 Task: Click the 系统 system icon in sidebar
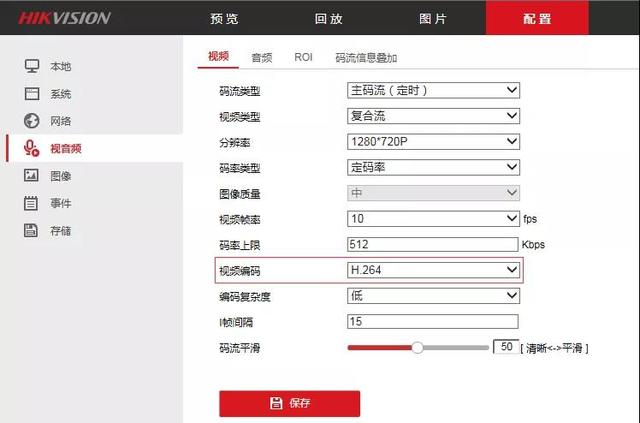click(x=31, y=94)
